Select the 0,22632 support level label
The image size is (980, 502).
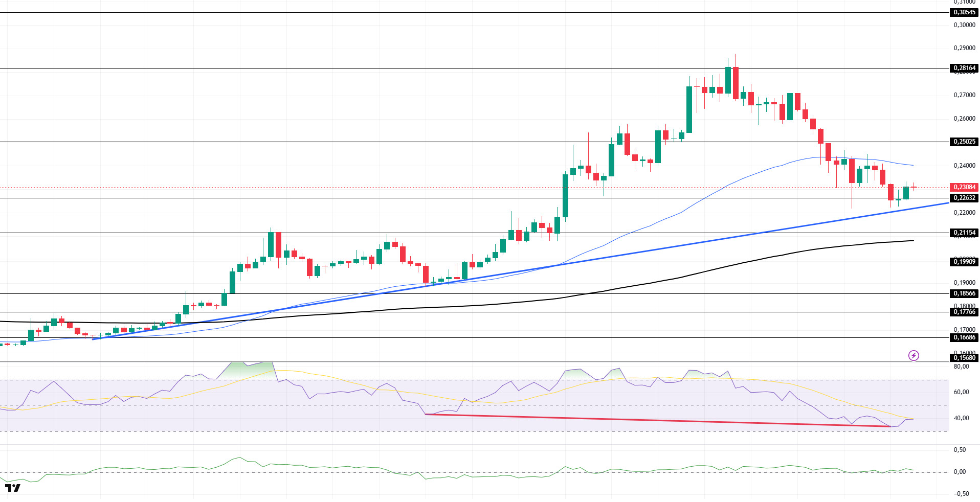964,198
